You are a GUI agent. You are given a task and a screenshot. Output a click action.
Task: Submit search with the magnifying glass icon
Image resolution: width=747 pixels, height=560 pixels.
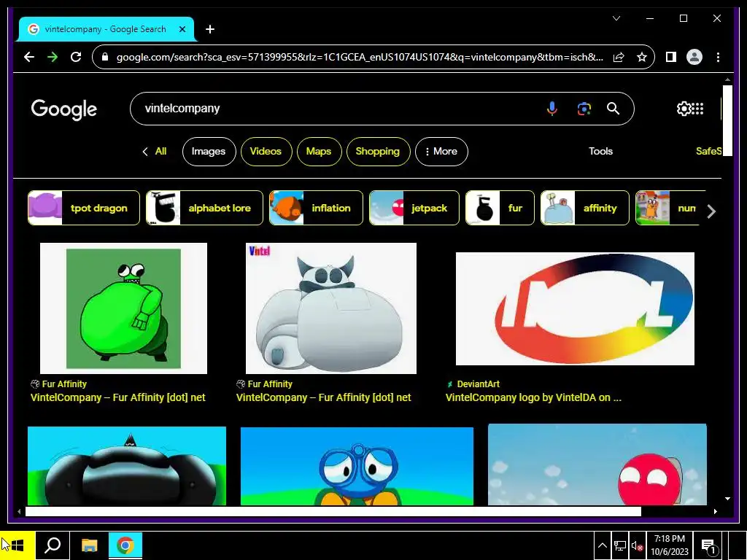(613, 109)
